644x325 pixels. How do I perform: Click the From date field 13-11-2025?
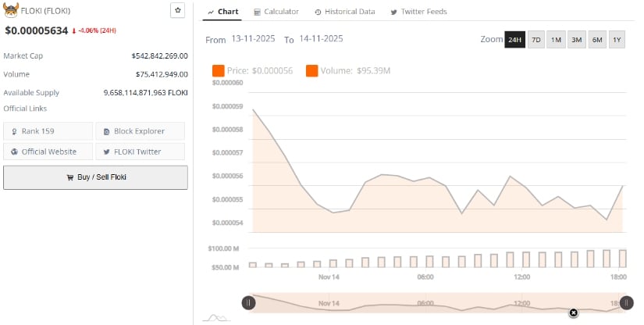coord(254,39)
